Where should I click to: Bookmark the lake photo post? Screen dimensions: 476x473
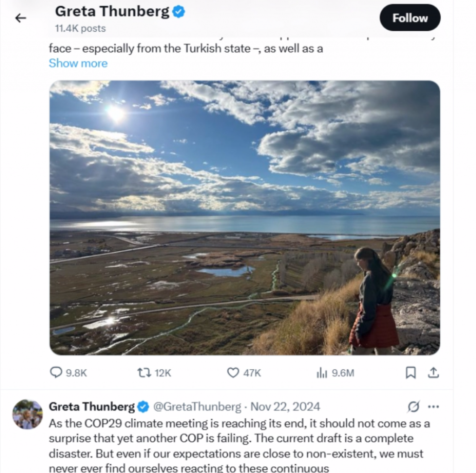(x=411, y=373)
